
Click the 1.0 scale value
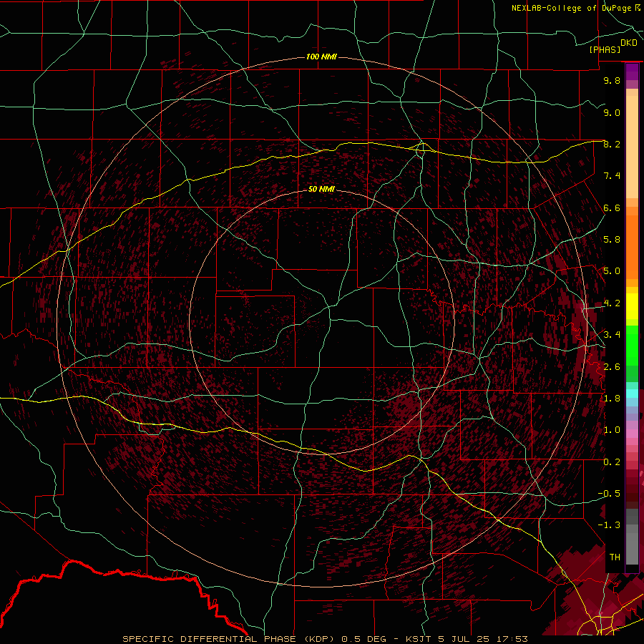tap(612, 430)
